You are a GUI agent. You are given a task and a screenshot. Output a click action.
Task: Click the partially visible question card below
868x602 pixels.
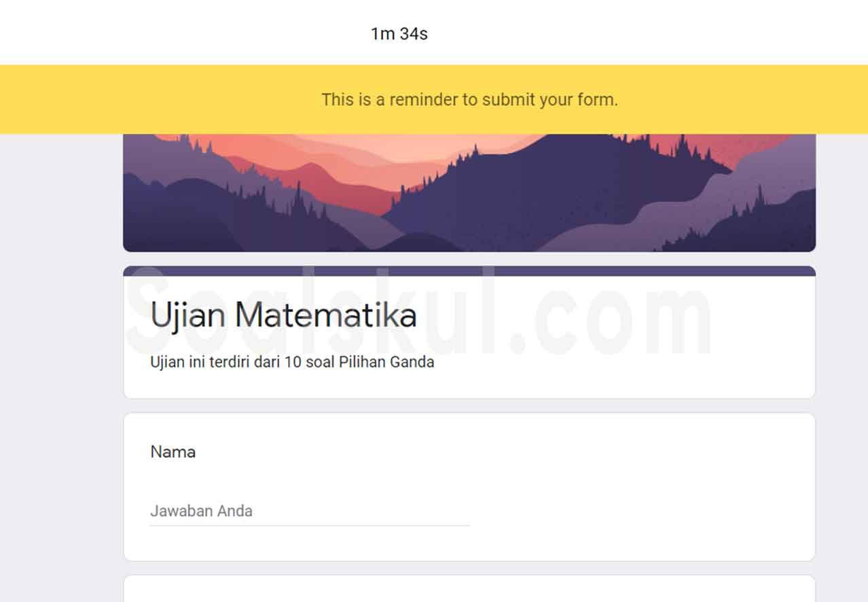pyautogui.click(x=469, y=591)
